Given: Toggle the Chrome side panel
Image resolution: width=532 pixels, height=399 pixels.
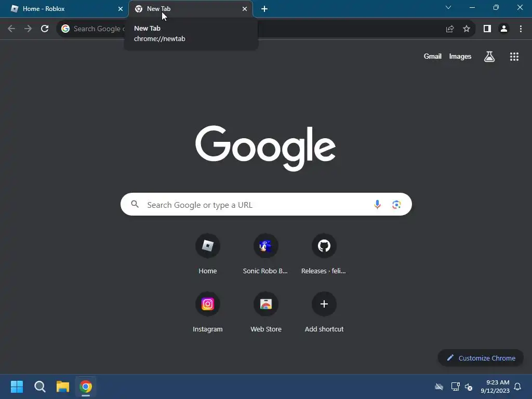Looking at the screenshot, I should tap(487, 29).
